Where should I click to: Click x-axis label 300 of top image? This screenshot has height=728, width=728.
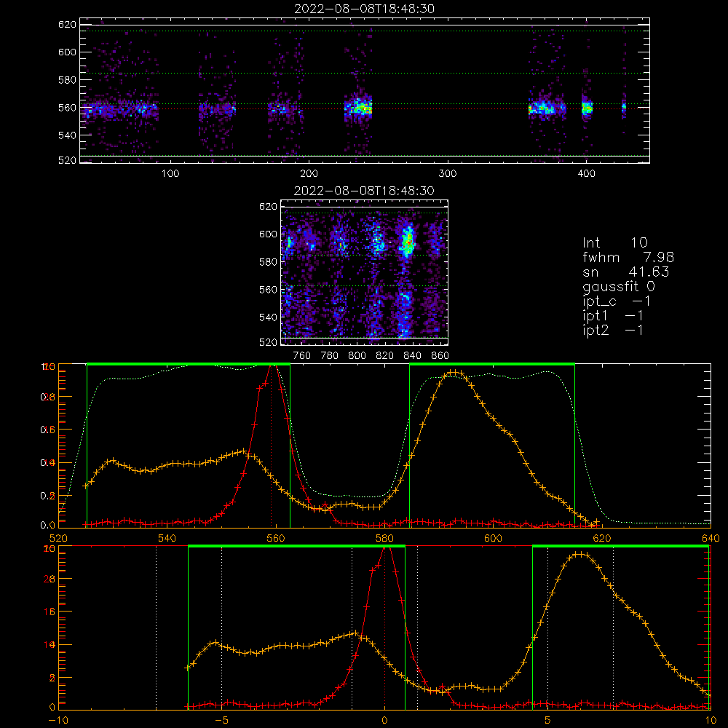pyautogui.click(x=448, y=174)
